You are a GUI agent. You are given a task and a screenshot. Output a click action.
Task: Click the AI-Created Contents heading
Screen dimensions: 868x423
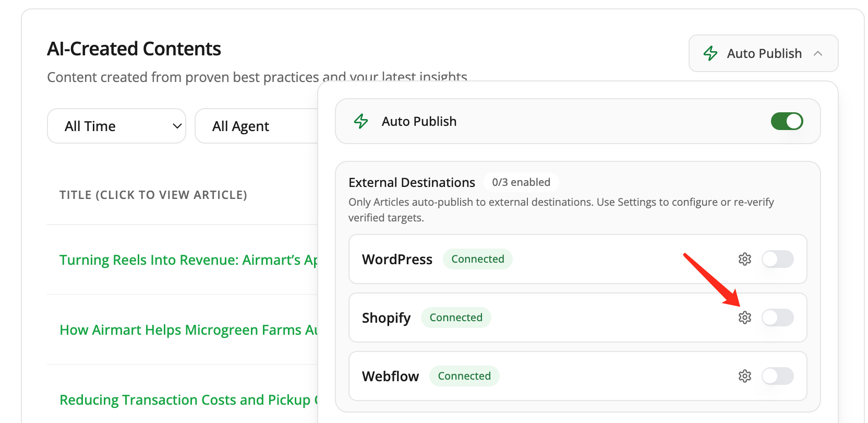click(x=134, y=49)
